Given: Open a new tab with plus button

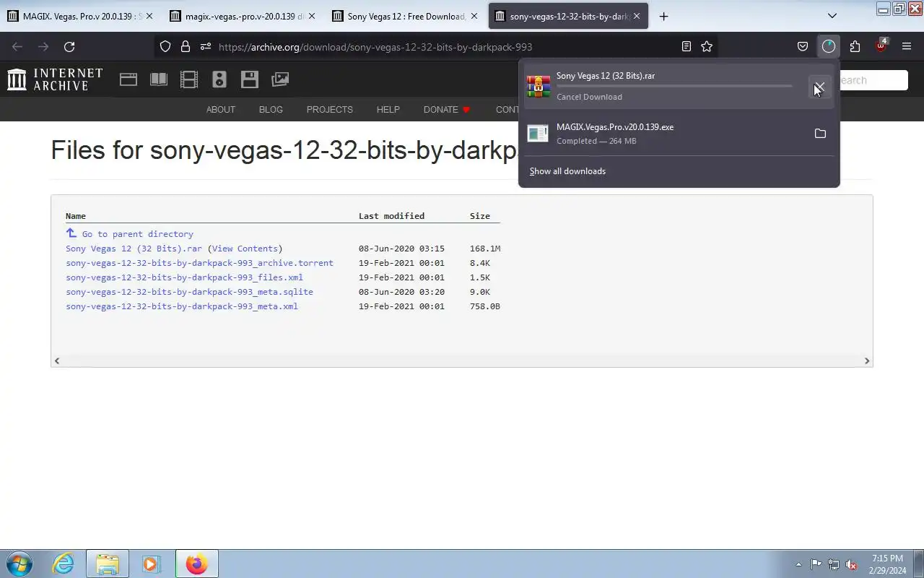Looking at the screenshot, I should click(x=663, y=16).
